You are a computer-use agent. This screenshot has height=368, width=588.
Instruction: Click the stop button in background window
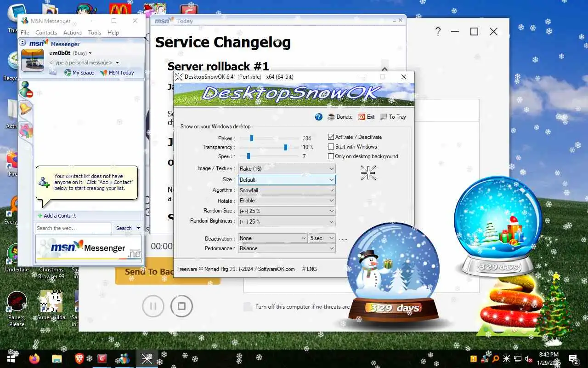coord(181,306)
